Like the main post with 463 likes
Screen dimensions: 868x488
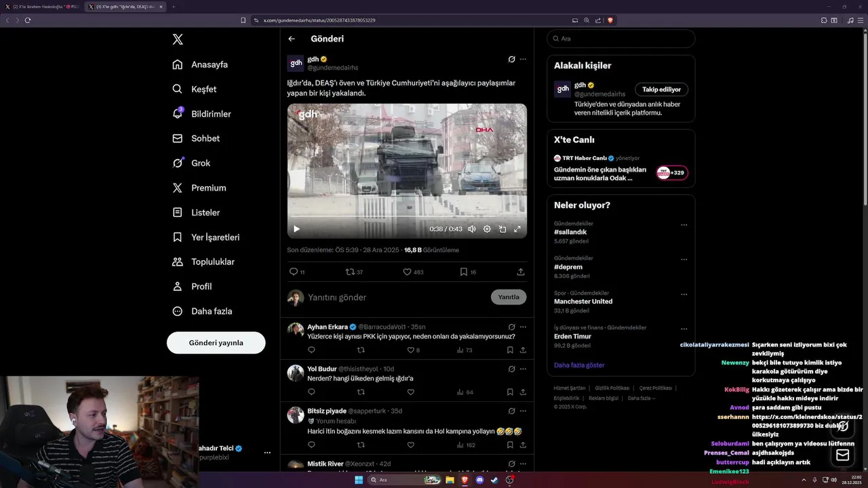click(413, 272)
